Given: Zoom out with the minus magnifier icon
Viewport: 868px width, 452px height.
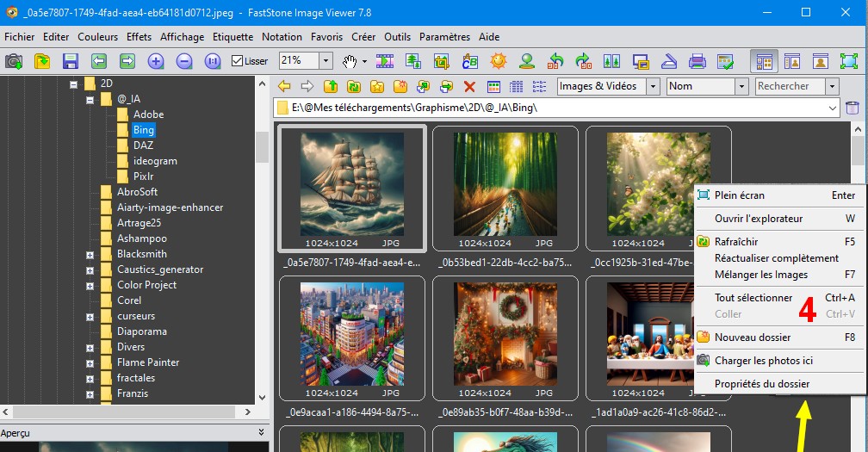Looking at the screenshot, I should [x=183, y=61].
